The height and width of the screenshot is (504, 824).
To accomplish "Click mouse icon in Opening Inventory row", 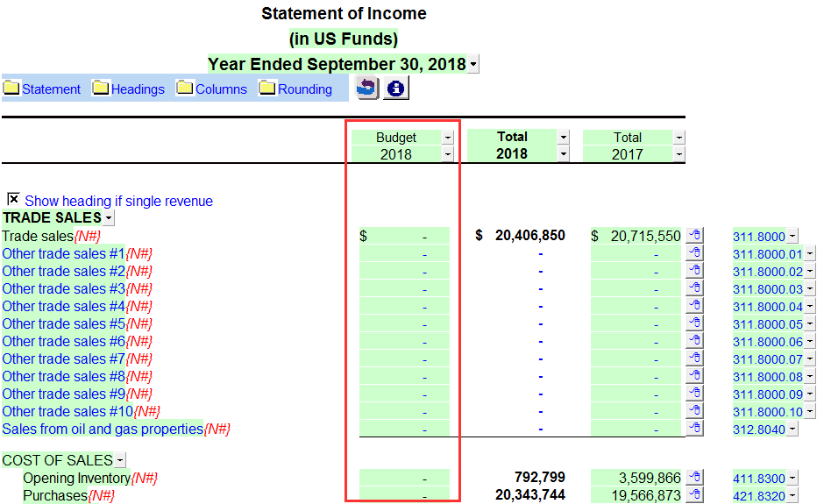I will (x=695, y=478).
